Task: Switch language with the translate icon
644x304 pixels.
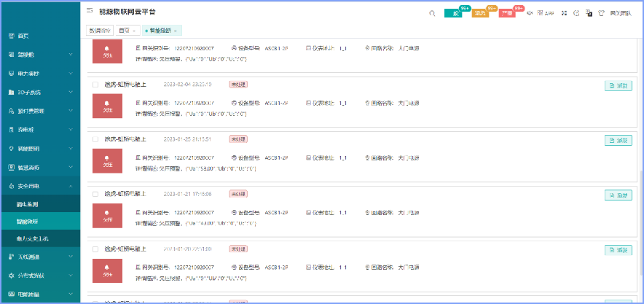Action: [x=589, y=13]
